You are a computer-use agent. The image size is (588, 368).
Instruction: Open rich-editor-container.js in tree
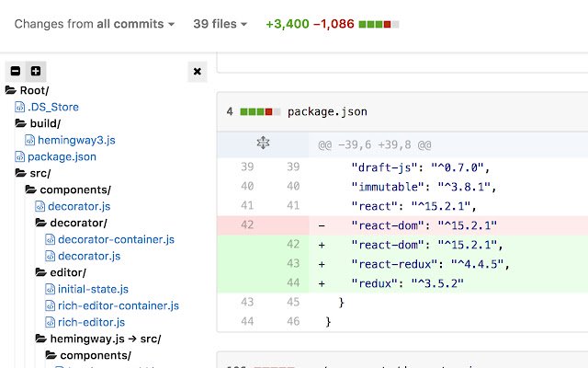pos(119,305)
